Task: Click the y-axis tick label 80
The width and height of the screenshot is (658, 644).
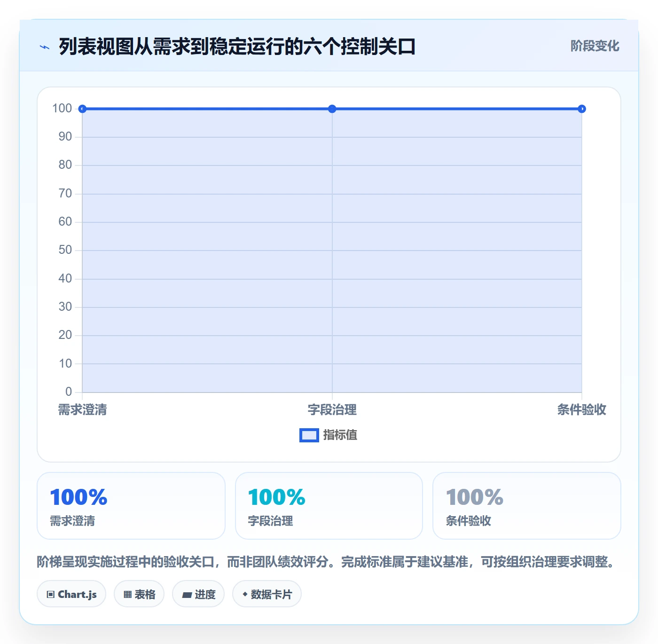Action: tap(65, 165)
